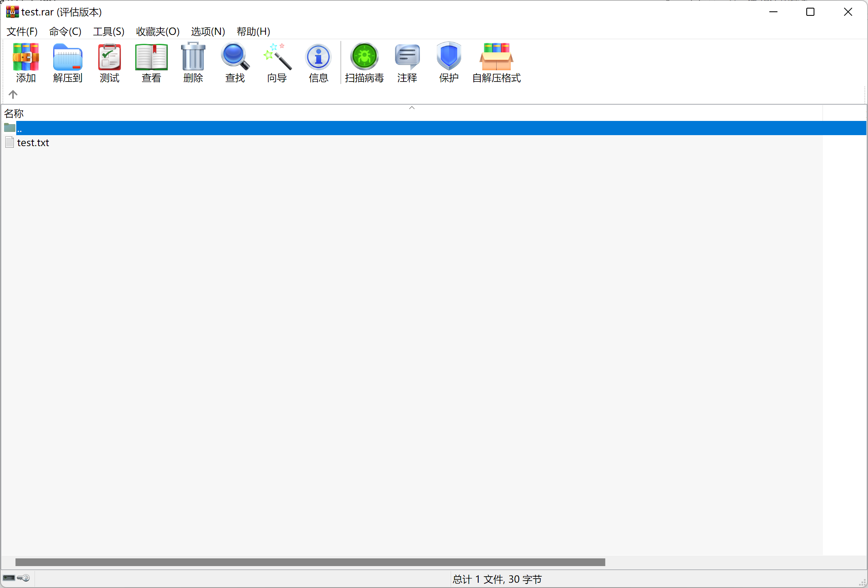Open the Comment (注释) icon
The height and width of the screenshot is (588, 868).
(407, 63)
